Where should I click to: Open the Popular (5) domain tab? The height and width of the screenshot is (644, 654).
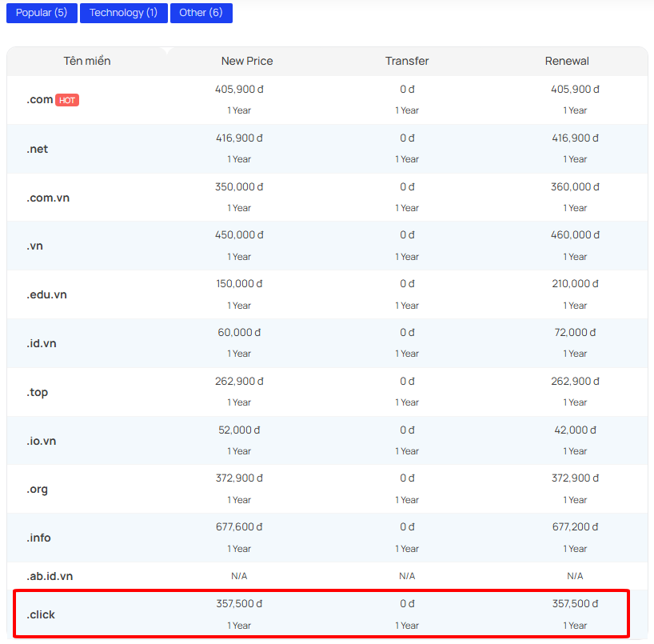click(x=42, y=13)
